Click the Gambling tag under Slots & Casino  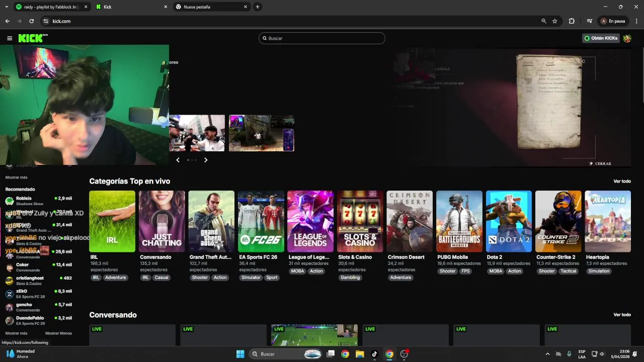point(350,278)
